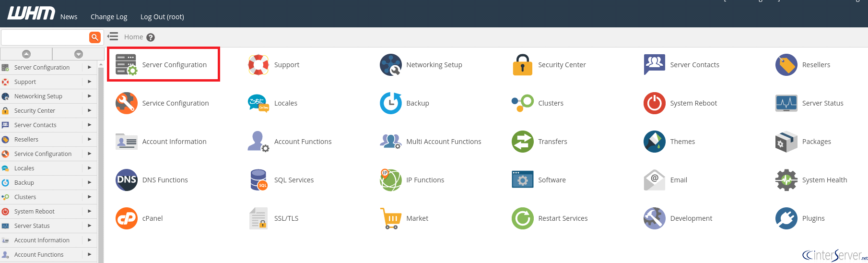The image size is (868, 263).
Task: Expand Server Configuration arrow in sidebar
Action: pyautogui.click(x=89, y=67)
